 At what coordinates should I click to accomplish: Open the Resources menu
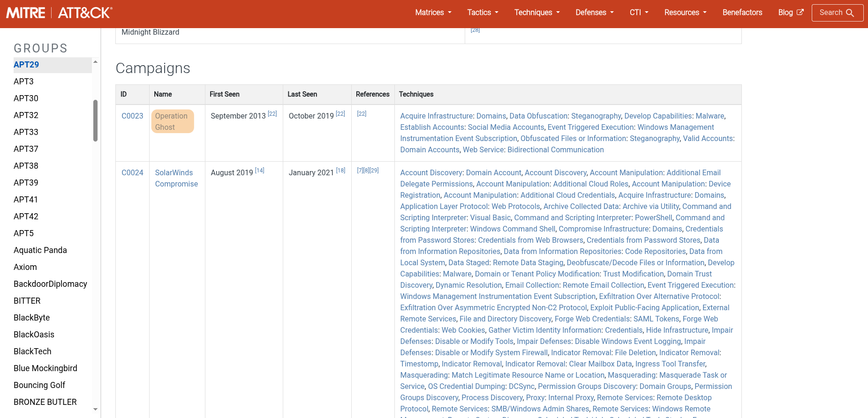click(685, 13)
